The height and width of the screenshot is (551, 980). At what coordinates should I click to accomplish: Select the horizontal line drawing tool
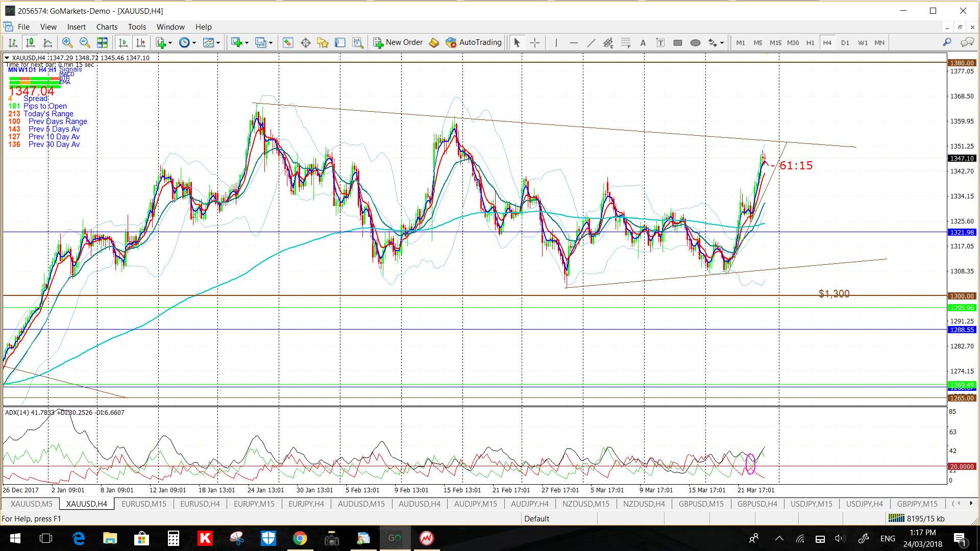point(574,43)
